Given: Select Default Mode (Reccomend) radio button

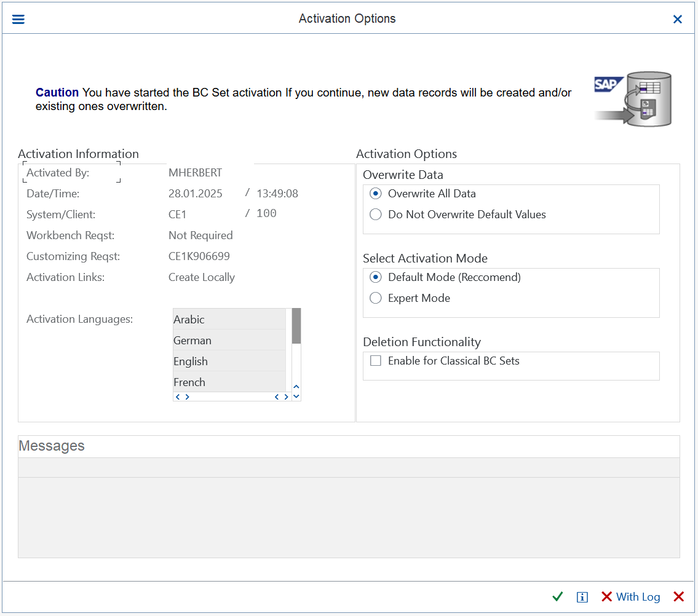Looking at the screenshot, I should click(x=376, y=277).
